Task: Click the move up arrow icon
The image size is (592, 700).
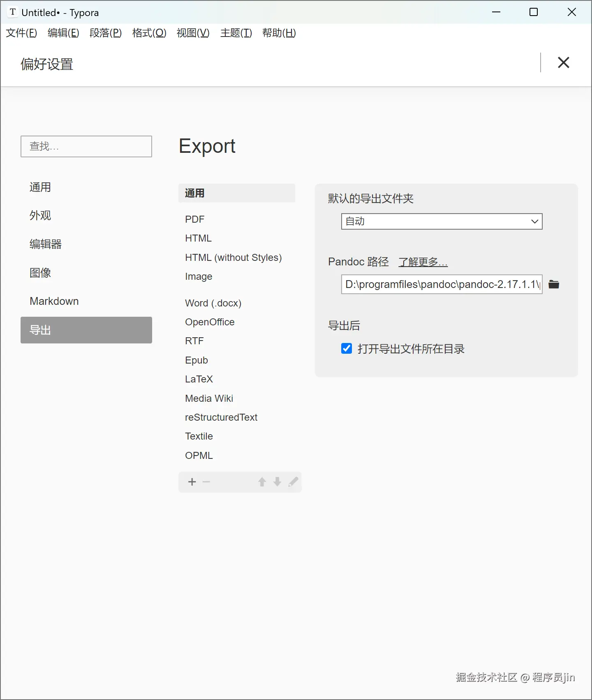Action: [262, 482]
